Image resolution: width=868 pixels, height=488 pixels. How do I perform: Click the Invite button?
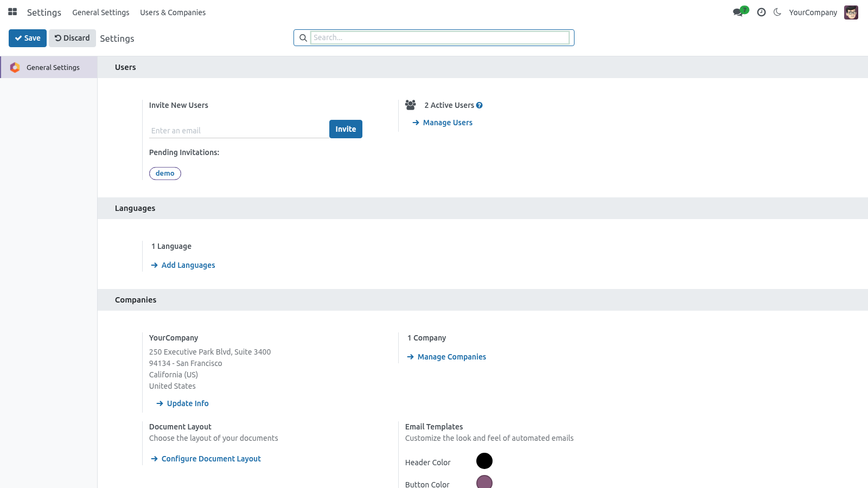pyautogui.click(x=346, y=129)
